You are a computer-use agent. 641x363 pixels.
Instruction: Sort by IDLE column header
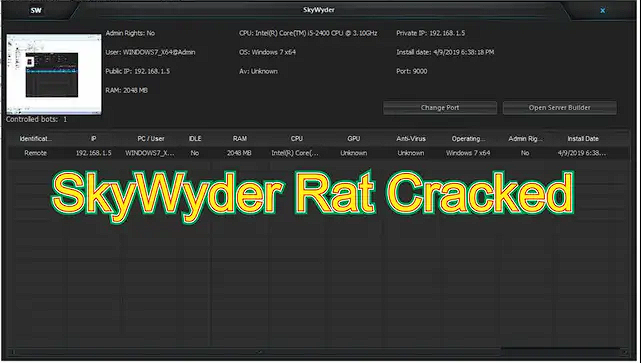(195, 139)
